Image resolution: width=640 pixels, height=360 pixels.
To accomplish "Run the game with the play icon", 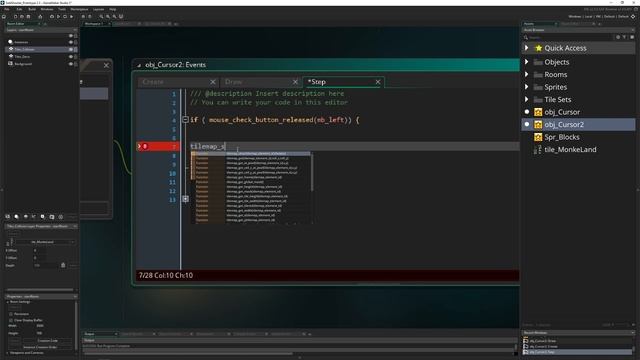I will point(58,16).
